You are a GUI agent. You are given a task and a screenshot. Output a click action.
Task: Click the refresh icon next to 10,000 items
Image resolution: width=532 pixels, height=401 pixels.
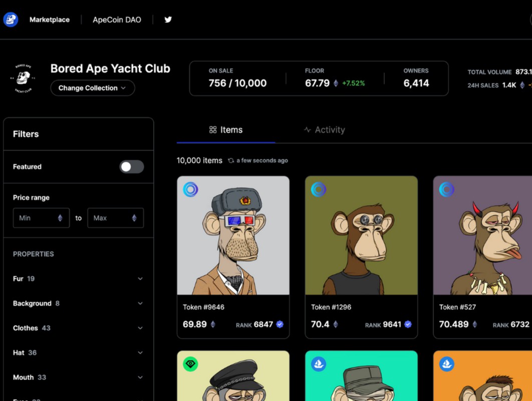click(230, 160)
